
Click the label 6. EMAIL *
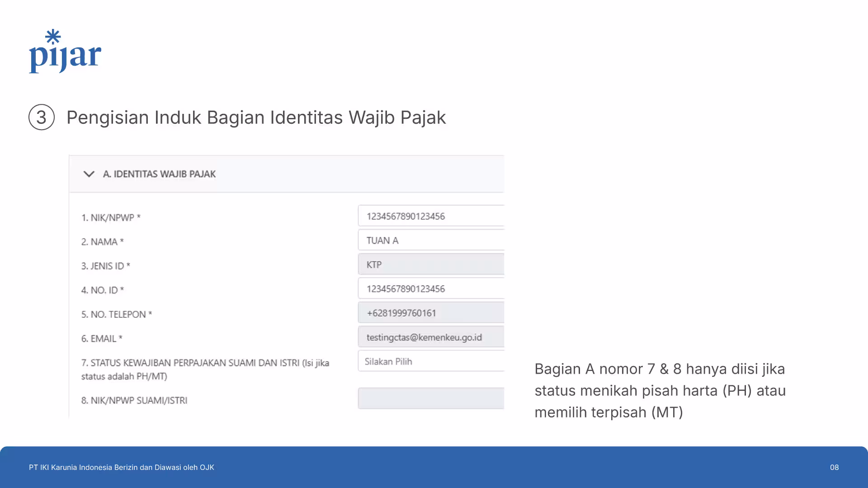pos(102,338)
